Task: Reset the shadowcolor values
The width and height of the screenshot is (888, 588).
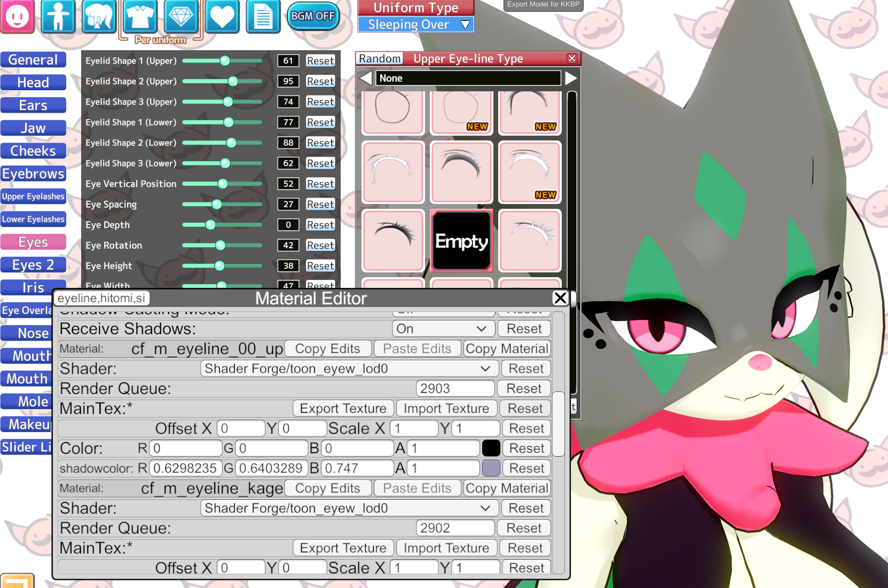Action: click(x=526, y=468)
